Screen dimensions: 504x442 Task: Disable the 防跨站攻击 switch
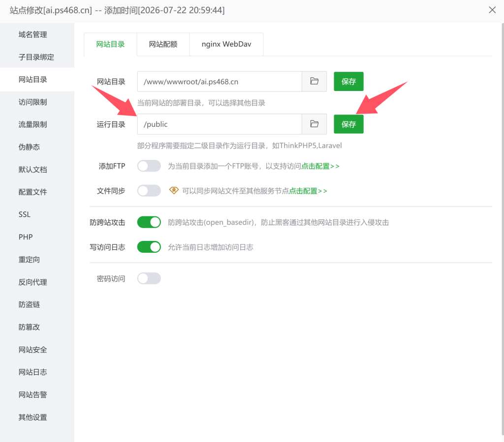(149, 222)
